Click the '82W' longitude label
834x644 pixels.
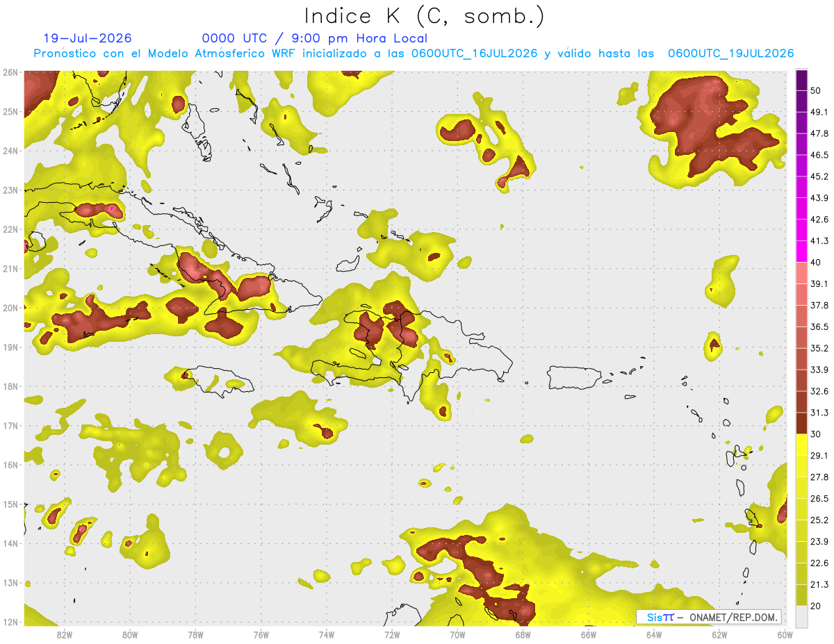click(64, 634)
